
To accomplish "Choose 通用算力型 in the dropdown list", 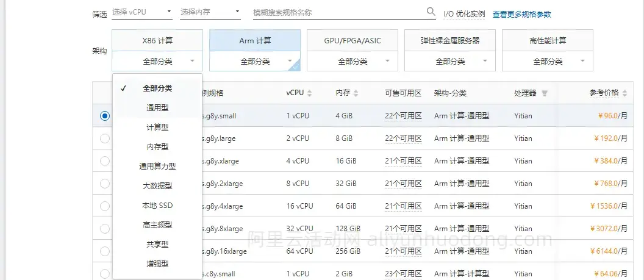I will coord(157,167).
